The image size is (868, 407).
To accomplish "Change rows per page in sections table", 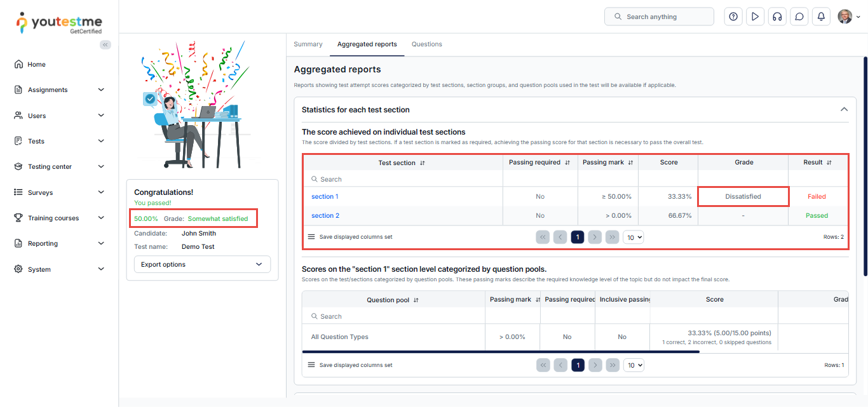I will (x=633, y=237).
